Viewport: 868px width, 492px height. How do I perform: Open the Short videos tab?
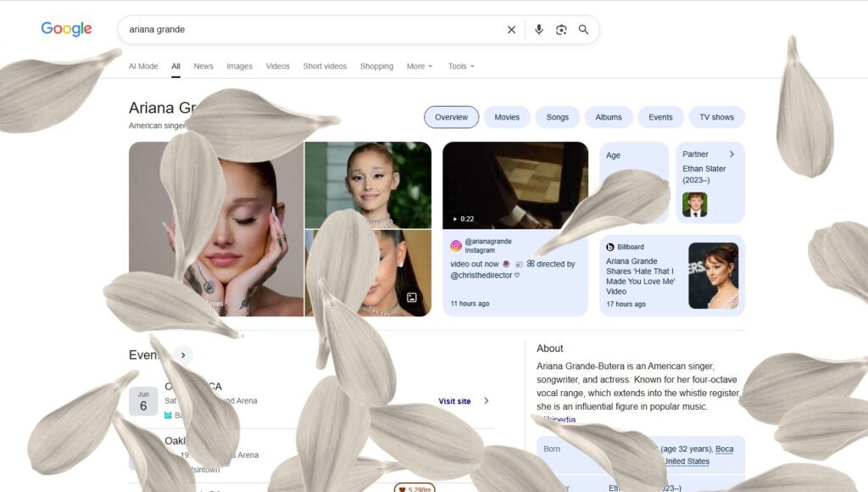pyautogui.click(x=325, y=66)
